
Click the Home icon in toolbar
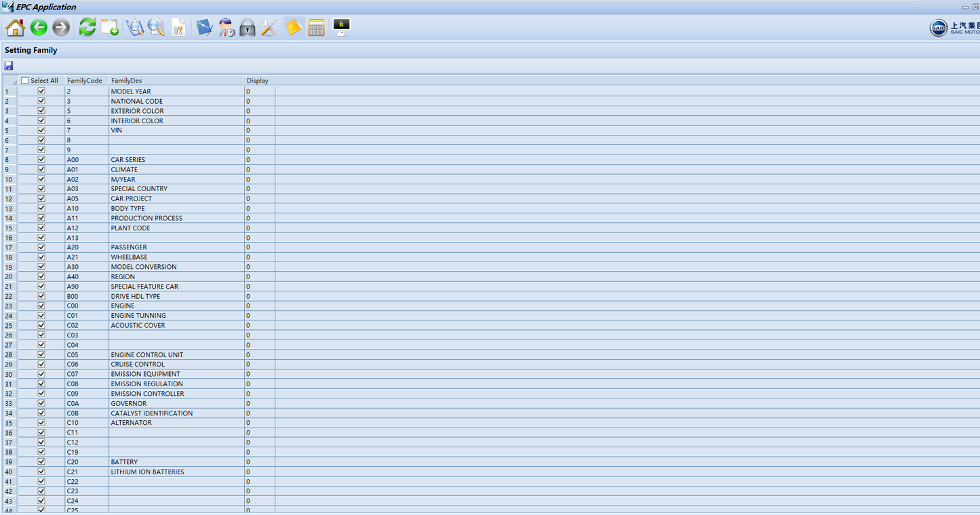coord(15,28)
